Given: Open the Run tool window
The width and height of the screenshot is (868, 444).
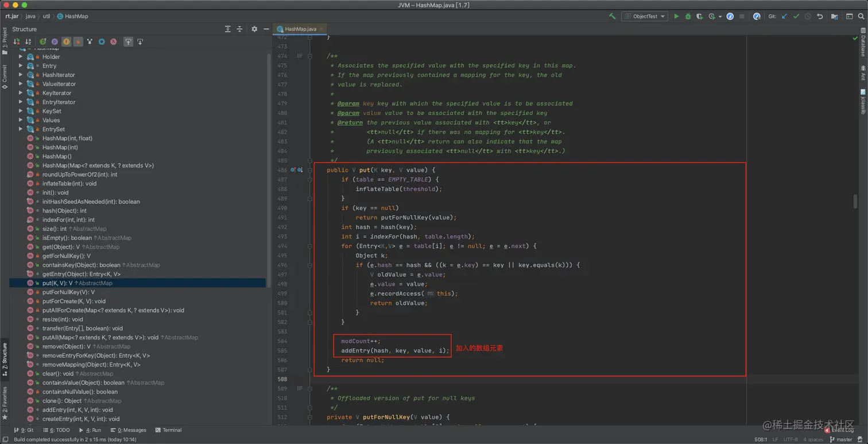Looking at the screenshot, I should [90, 430].
